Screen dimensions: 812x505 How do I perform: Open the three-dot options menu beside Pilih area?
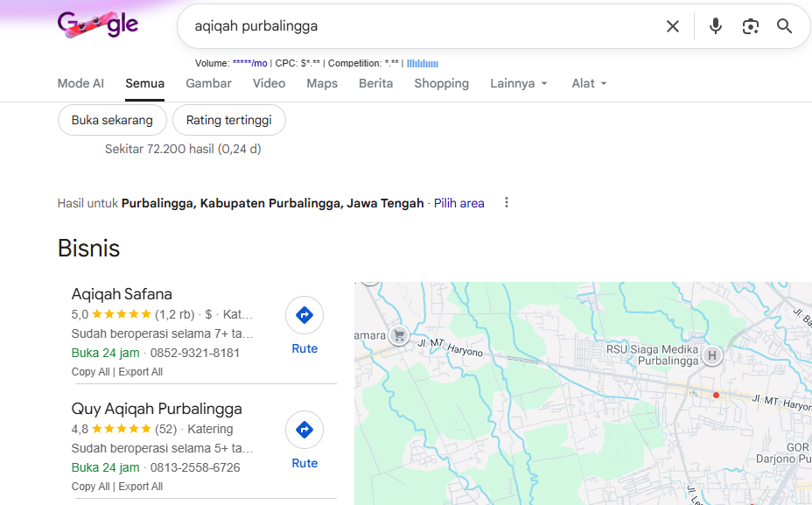pos(506,202)
